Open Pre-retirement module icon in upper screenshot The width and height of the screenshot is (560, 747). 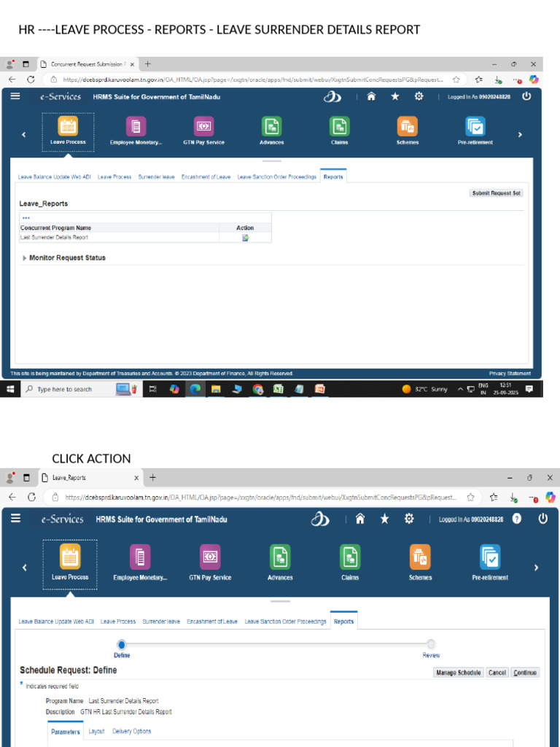[475, 126]
